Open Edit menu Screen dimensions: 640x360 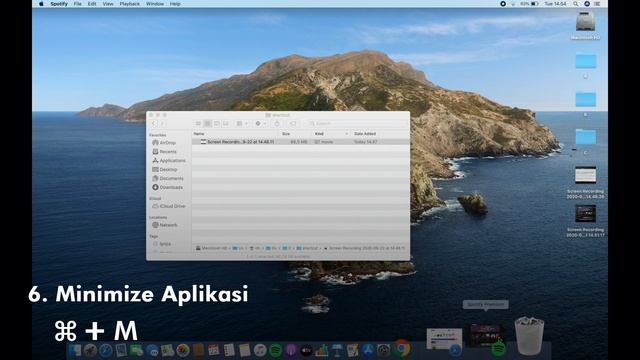coord(92,4)
